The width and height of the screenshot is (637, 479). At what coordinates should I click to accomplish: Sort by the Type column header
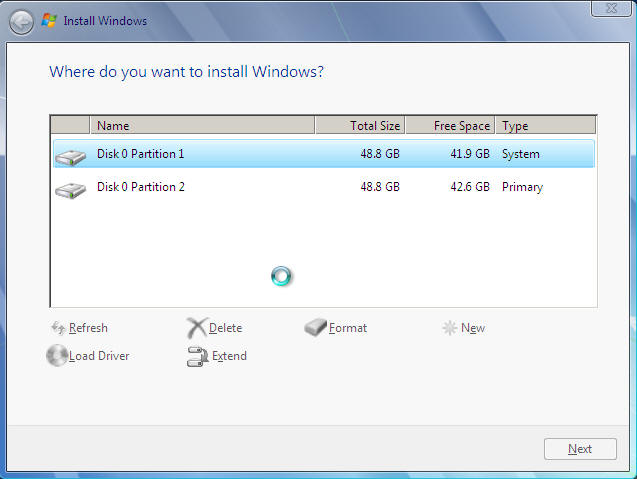(x=545, y=126)
